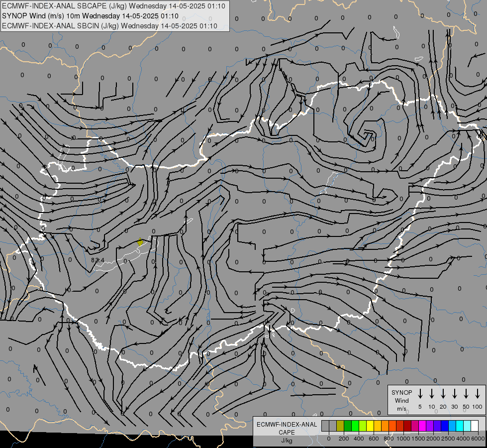
Task: Click the yellow station marker on the map
Action: pyautogui.click(x=140, y=242)
